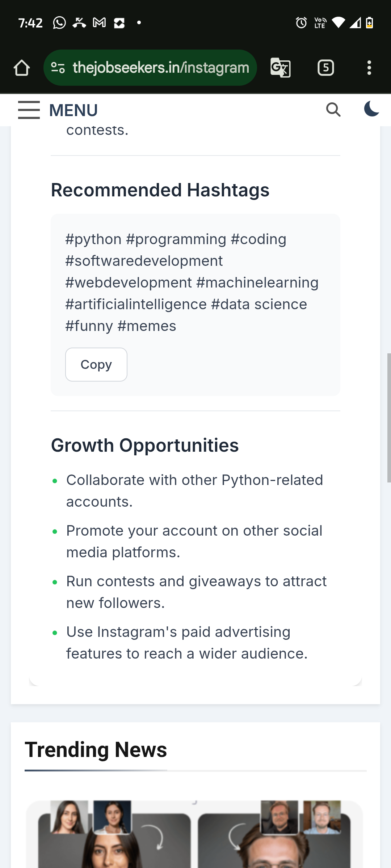Tap the thejobseekers.in address bar URL
This screenshot has height=868, width=391.
[161, 68]
